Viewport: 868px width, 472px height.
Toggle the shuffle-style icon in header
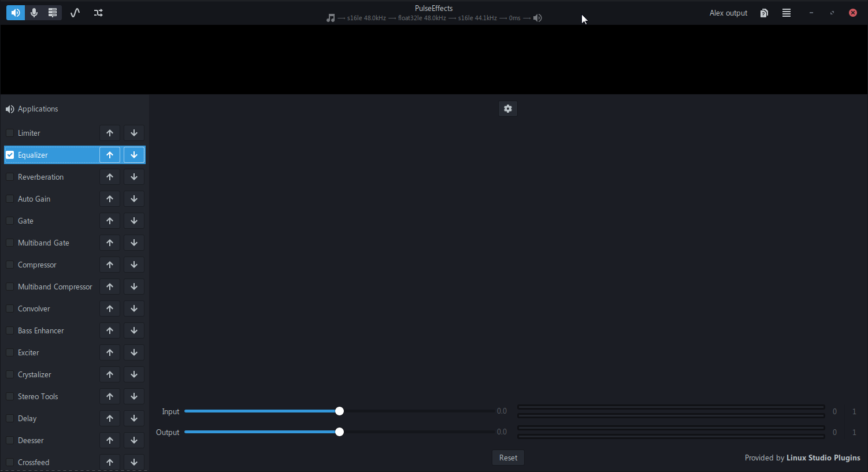tap(98, 13)
